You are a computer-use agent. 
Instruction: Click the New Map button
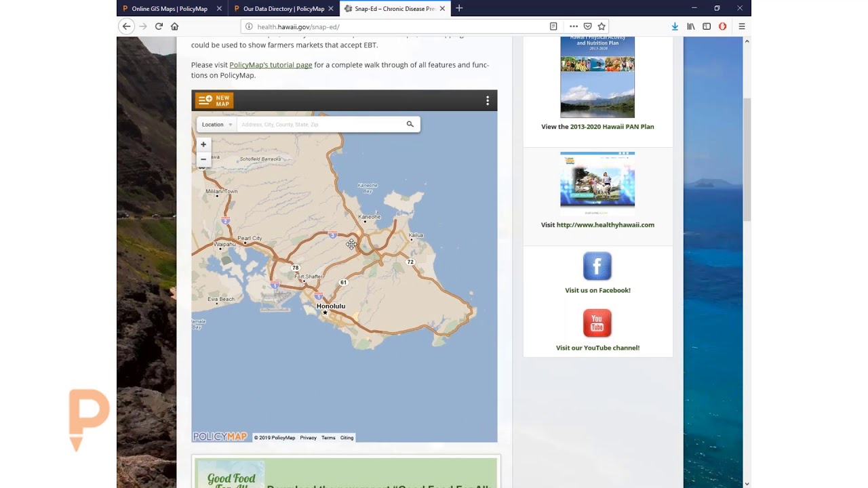tap(214, 100)
